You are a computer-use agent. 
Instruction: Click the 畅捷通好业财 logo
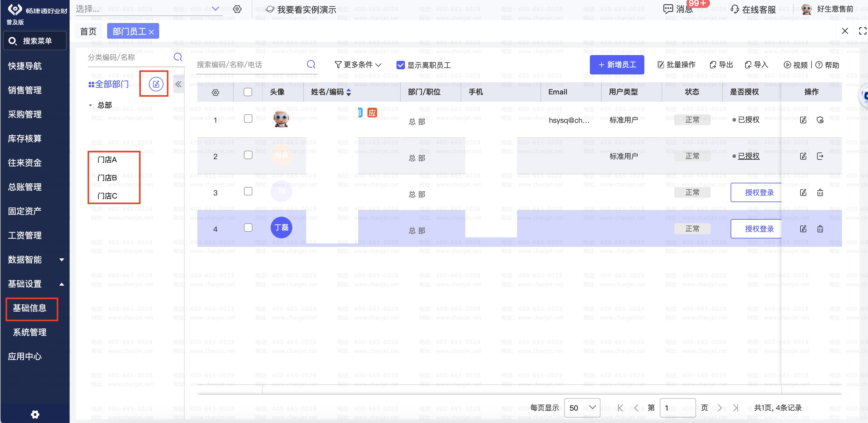(37, 10)
